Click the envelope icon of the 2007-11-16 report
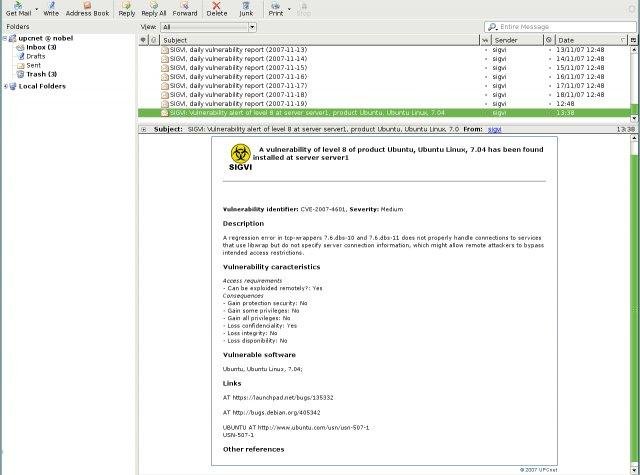The width and height of the screenshot is (640, 475). 164,77
